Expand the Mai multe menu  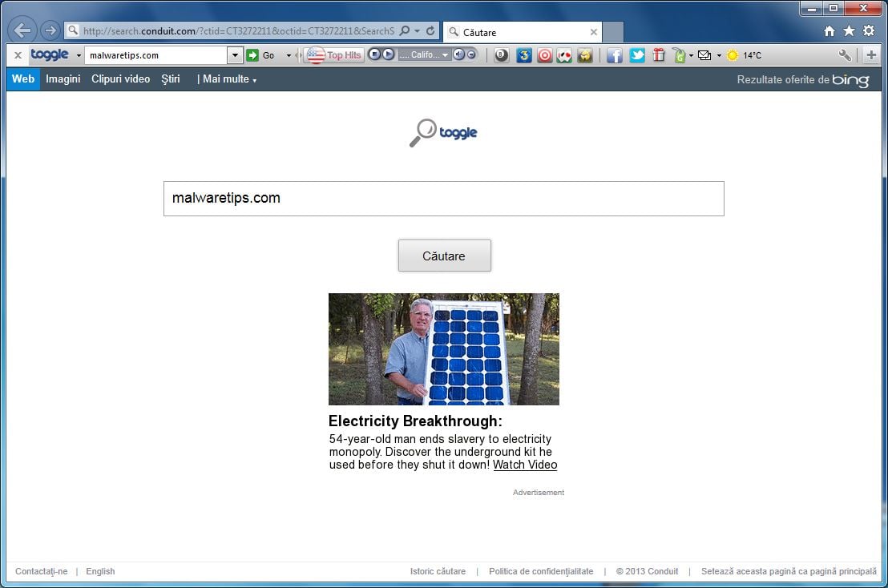pos(229,79)
